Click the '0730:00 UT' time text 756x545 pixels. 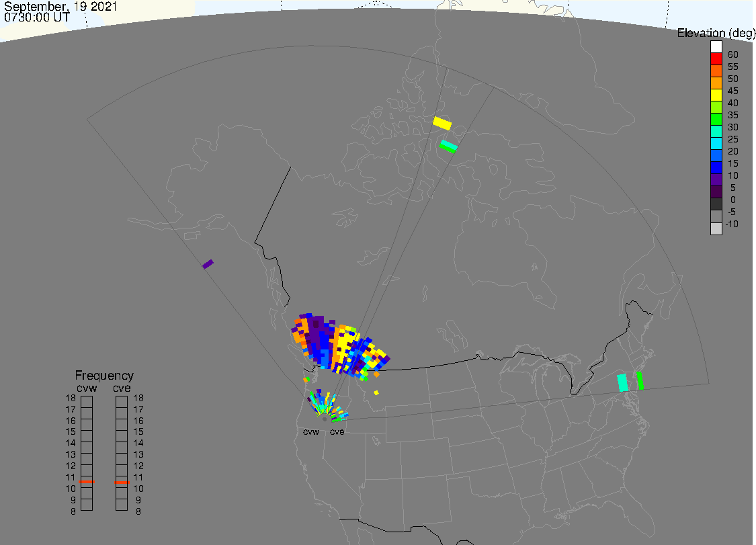(37, 17)
